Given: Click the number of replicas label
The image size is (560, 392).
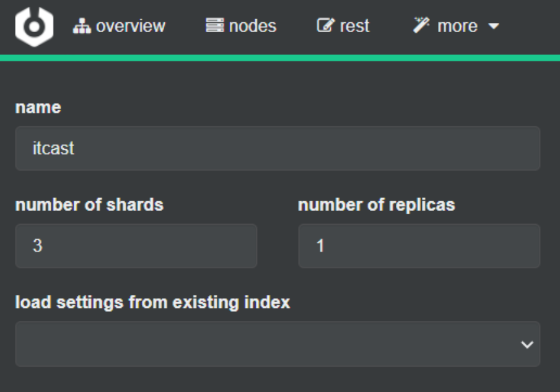Looking at the screenshot, I should [377, 205].
